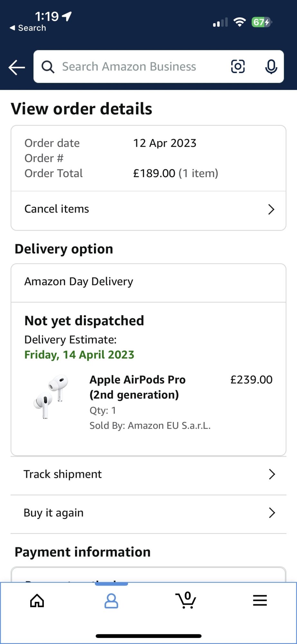The image size is (297, 644).
Task: Tap the AirPods Pro product thumbnail
Action: pos(51,396)
